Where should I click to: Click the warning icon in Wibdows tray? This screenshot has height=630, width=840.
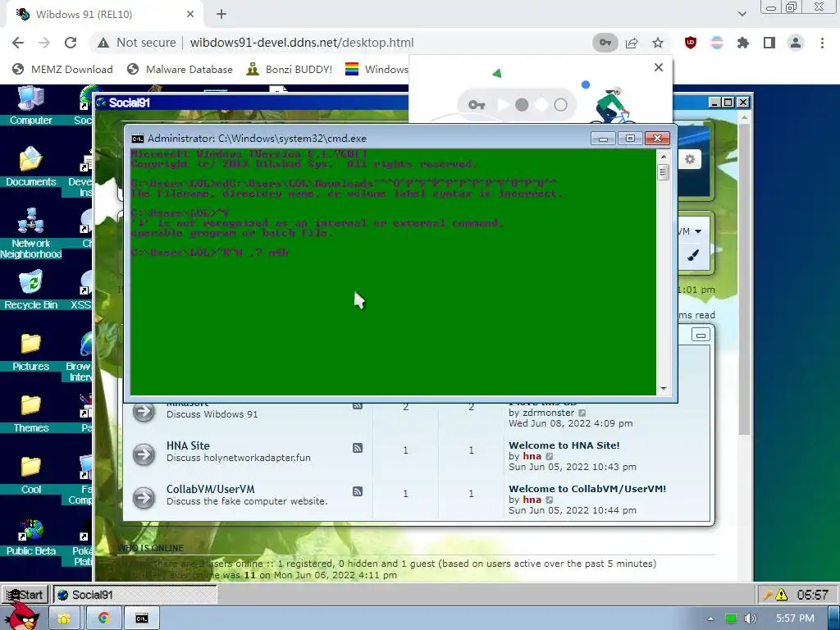(x=781, y=594)
